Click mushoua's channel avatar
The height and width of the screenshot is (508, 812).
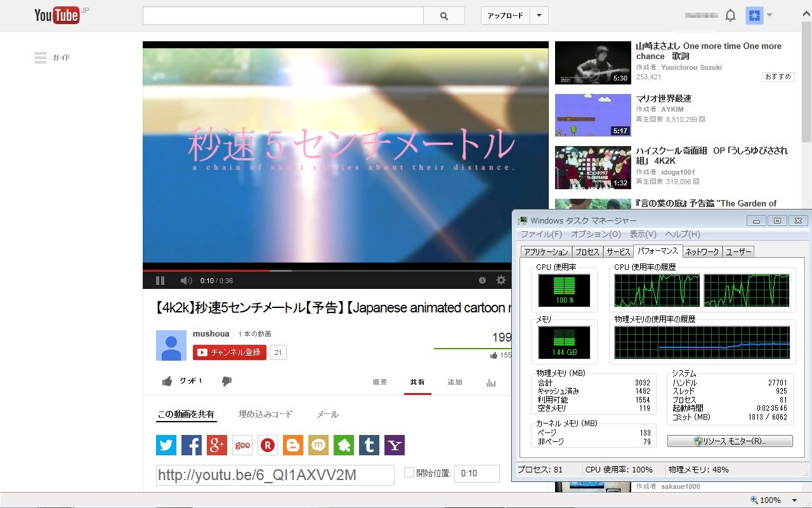click(x=171, y=345)
